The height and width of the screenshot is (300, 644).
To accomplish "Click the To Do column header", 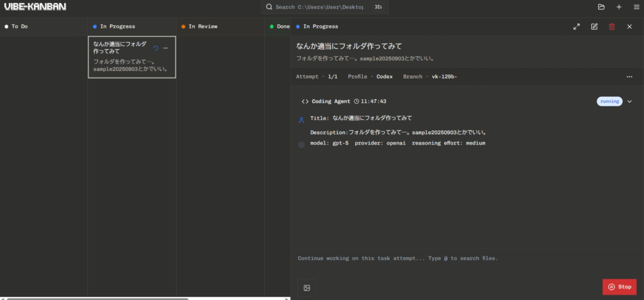I will [19, 26].
